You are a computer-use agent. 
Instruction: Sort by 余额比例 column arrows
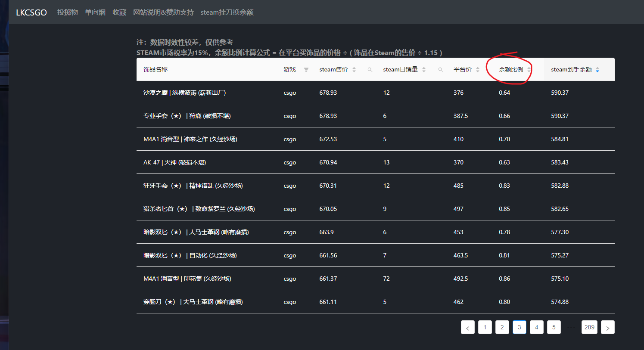tap(529, 70)
